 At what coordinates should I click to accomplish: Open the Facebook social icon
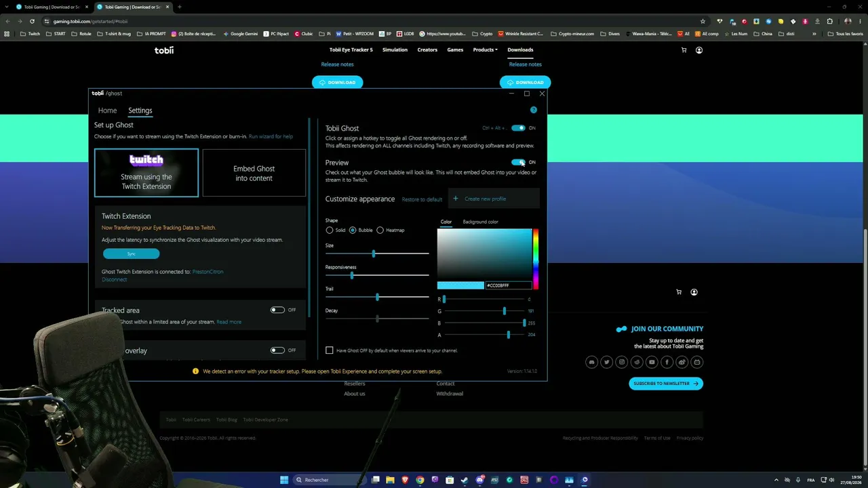(x=667, y=362)
